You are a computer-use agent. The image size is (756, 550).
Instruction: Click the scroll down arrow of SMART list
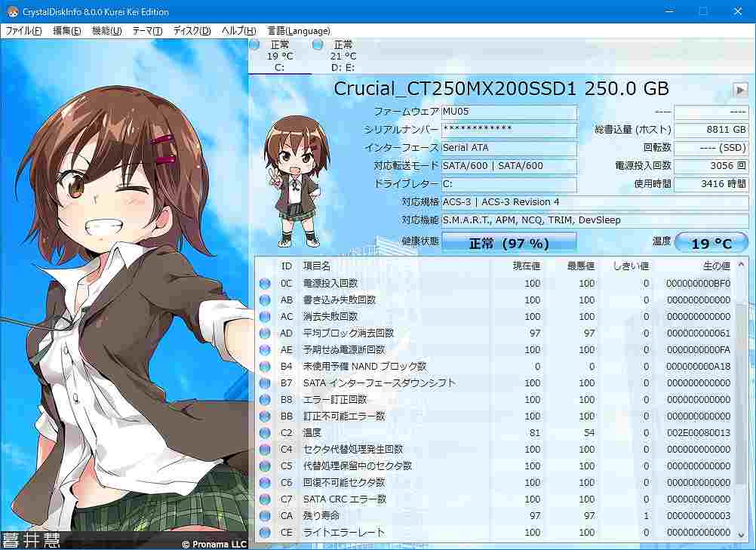click(x=741, y=535)
